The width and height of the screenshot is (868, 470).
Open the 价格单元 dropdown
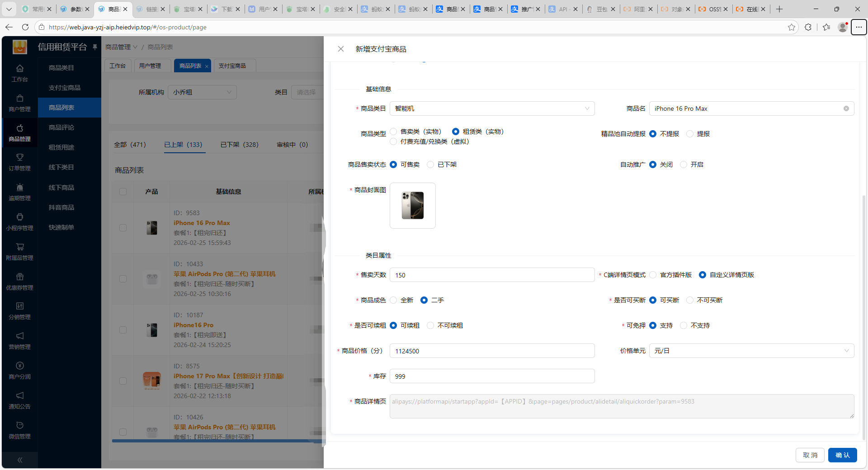pos(751,351)
